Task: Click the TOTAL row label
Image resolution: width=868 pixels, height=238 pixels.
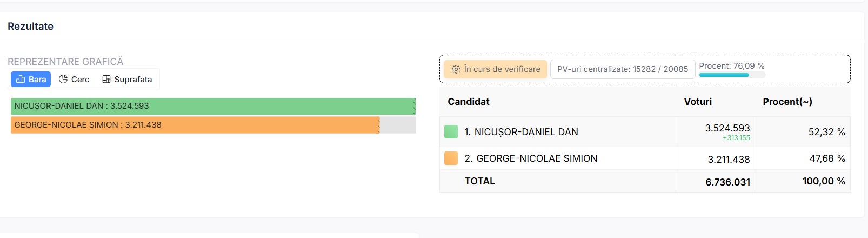Action: [479, 181]
